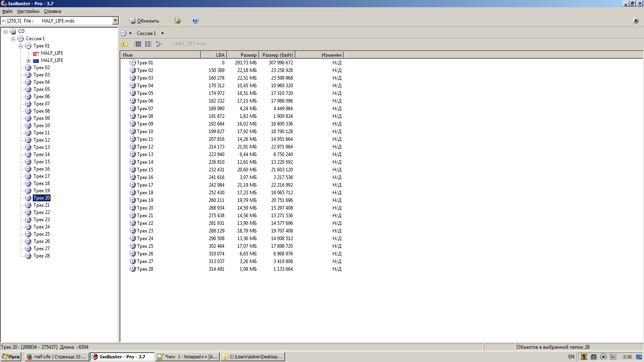Click the Dr.Web spider tray icon
This screenshot has height=362, width=644.
(x=594, y=357)
